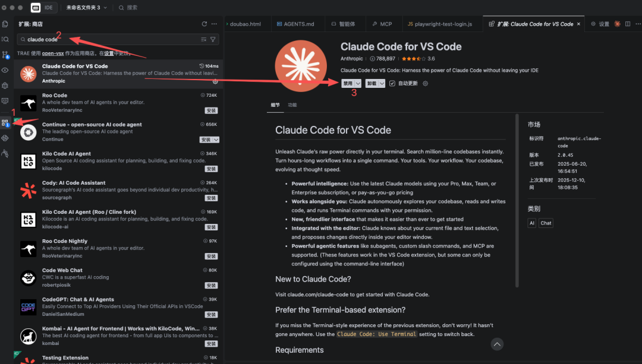Clear the extension search results
The width and height of the screenshot is (642, 364).
203,39
